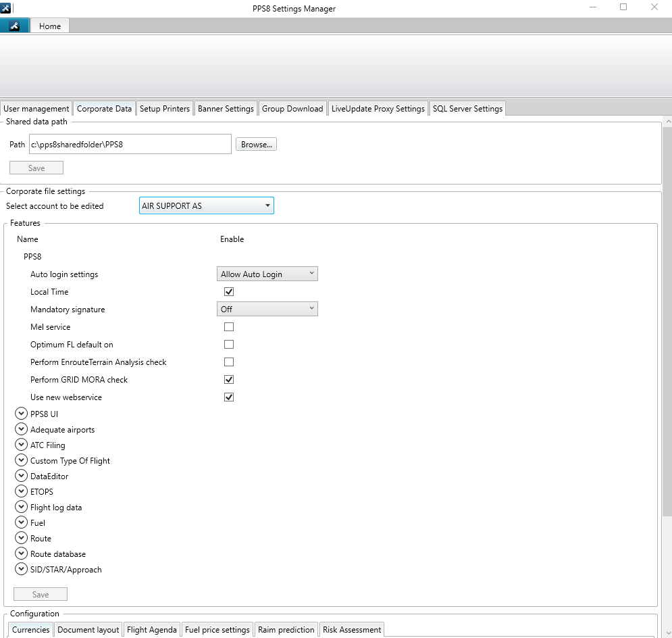Open the Group Download tab
The image size is (672, 638).
(292, 109)
